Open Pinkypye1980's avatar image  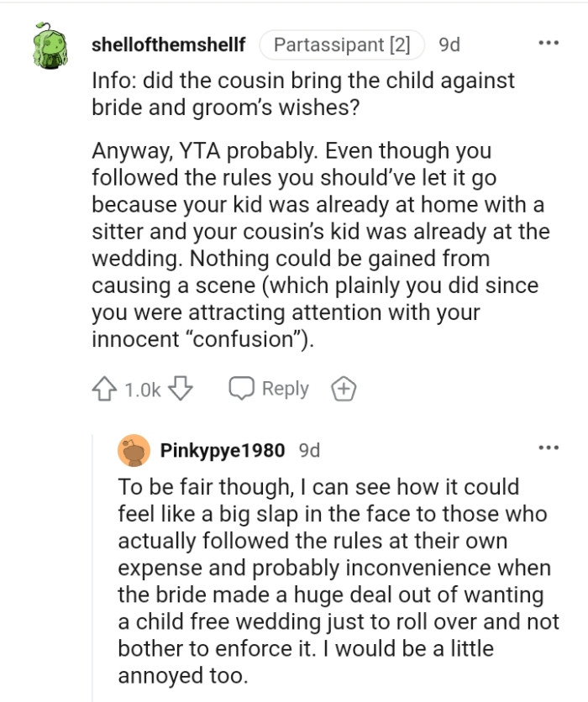(x=133, y=450)
